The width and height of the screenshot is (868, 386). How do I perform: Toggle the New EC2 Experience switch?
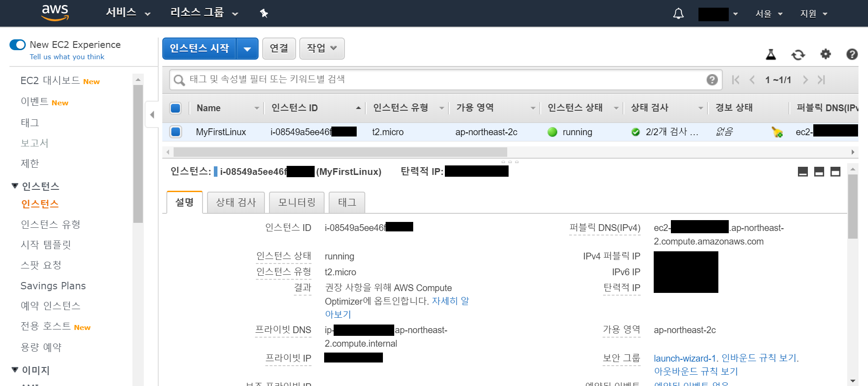click(18, 45)
